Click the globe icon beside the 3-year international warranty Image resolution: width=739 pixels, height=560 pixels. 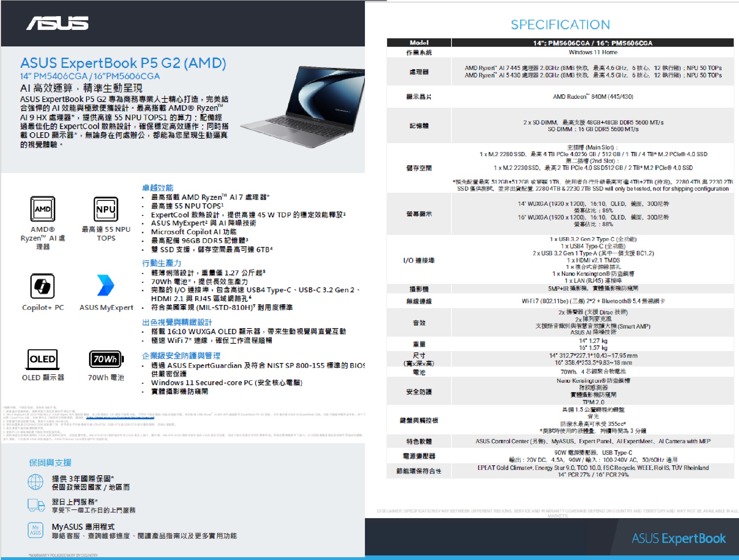tap(36, 482)
